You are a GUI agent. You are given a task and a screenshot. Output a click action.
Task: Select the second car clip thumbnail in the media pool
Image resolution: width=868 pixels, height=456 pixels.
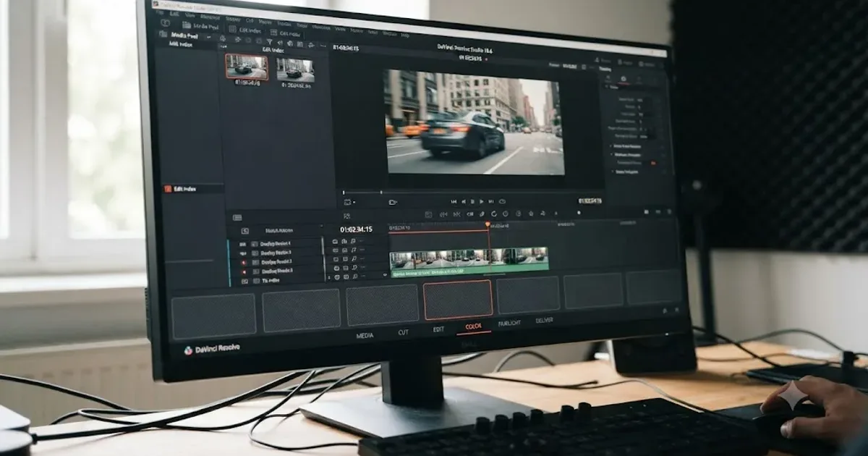click(x=295, y=70)
